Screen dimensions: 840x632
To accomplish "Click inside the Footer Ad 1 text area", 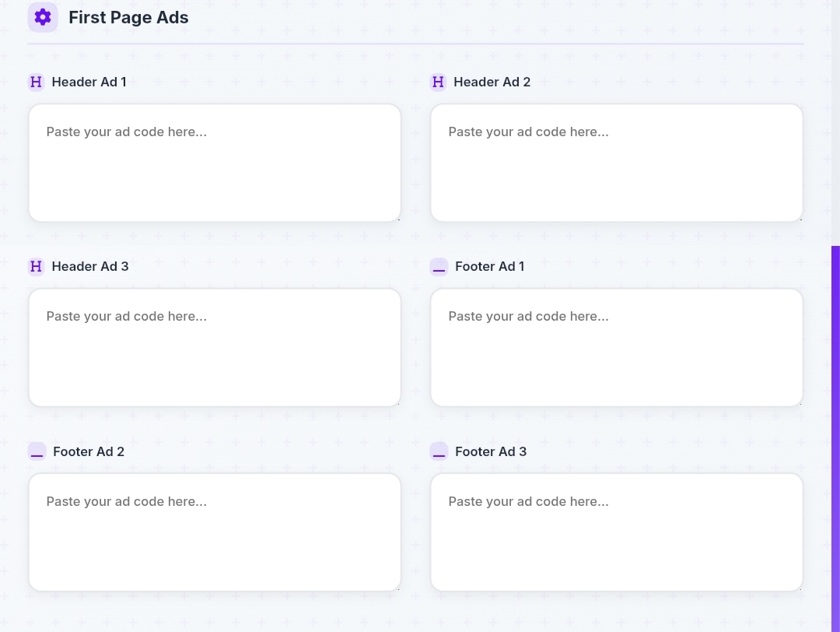I will [616, 347].
